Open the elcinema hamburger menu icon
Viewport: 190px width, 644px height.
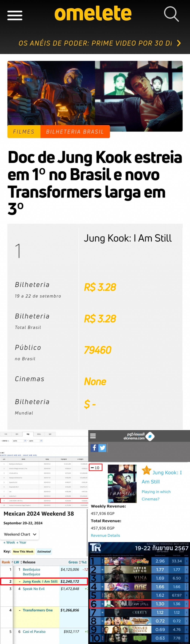(x=93, y=436)
